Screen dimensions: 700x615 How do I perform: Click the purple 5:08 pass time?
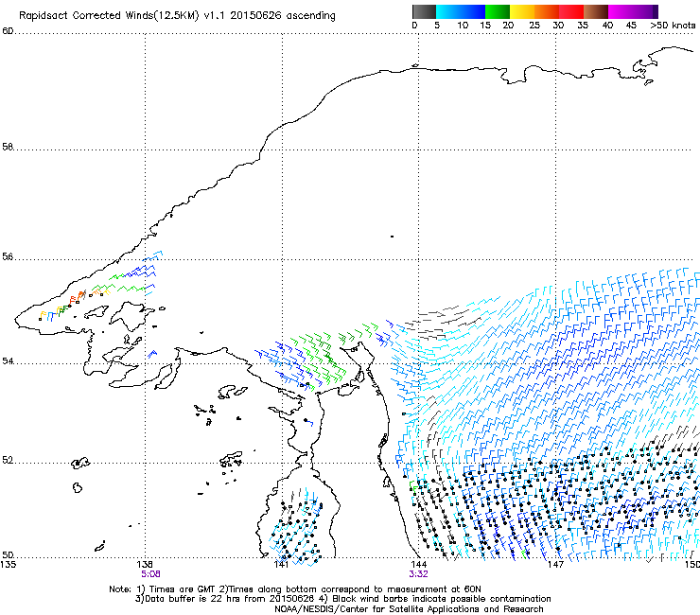point(150,574)
